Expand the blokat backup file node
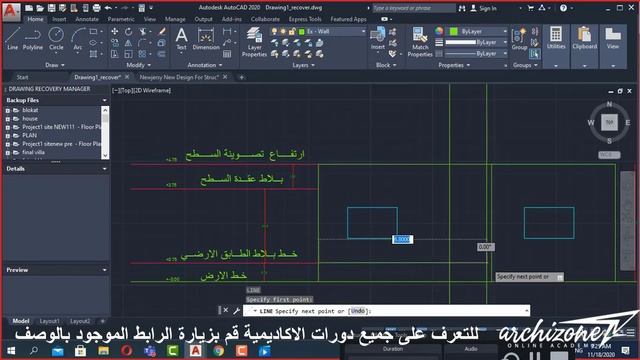This screenshot has width=640, height=360. click(x=7, y=110)
